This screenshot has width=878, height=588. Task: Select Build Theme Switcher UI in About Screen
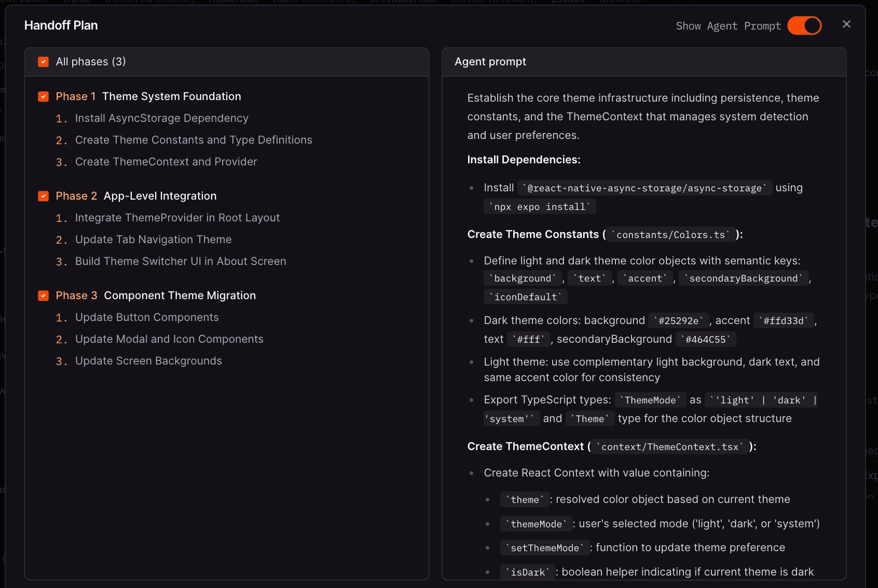pyautogui.click(x=180, y=261)
